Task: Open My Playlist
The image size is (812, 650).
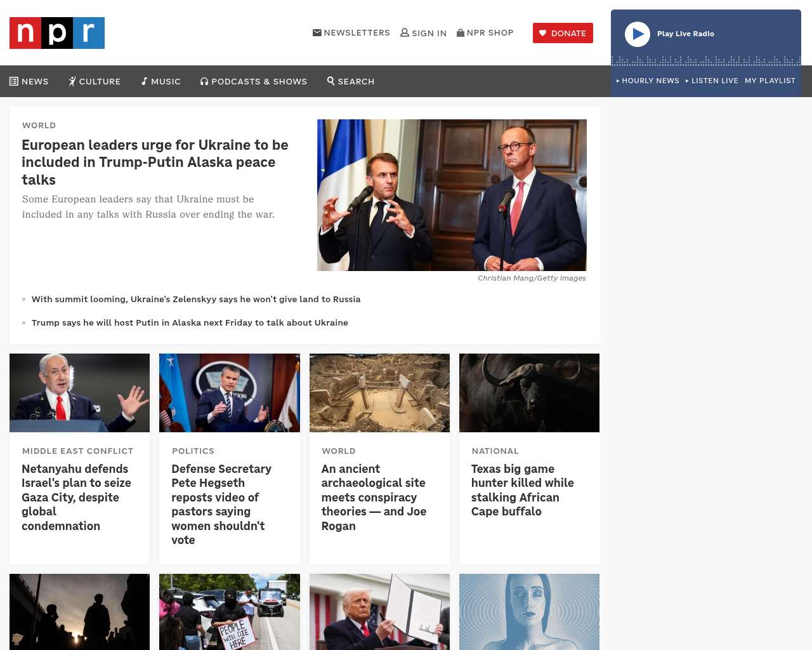Action: pos(770,81)
